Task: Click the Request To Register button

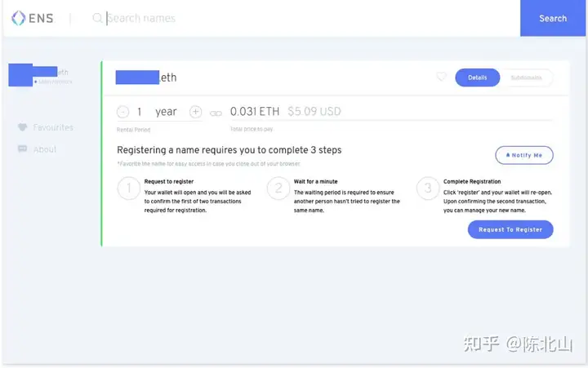Action: click(x=510, y=229)
